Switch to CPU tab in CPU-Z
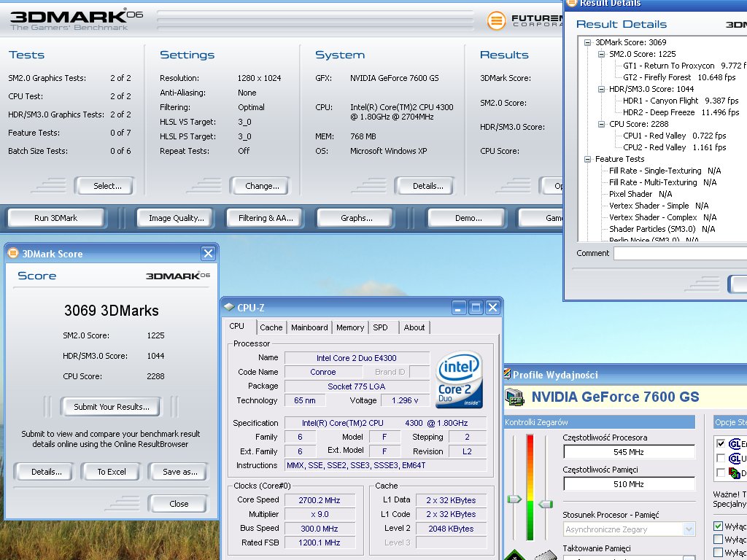Screen dimensions: 747x560 (x=237, y=326)
